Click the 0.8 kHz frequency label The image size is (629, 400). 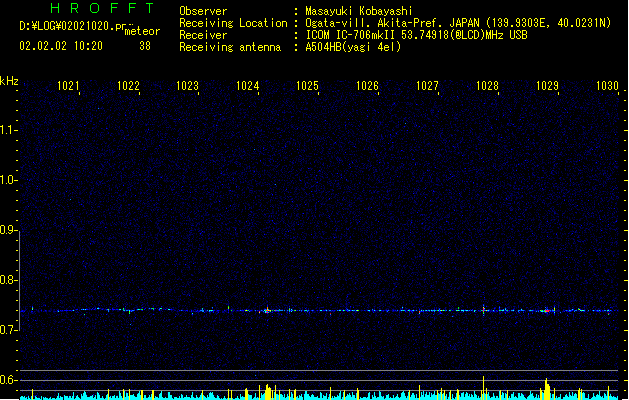[8, 280]
